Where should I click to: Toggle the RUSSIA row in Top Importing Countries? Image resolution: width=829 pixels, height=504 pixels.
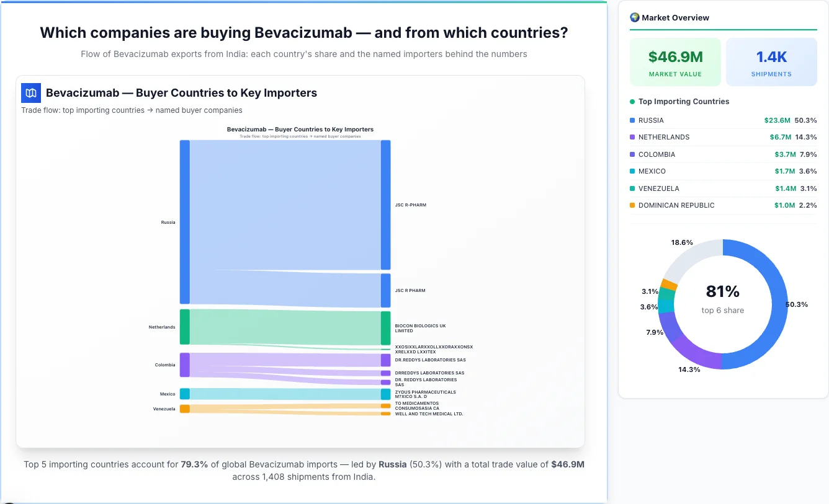click(723, 120)
